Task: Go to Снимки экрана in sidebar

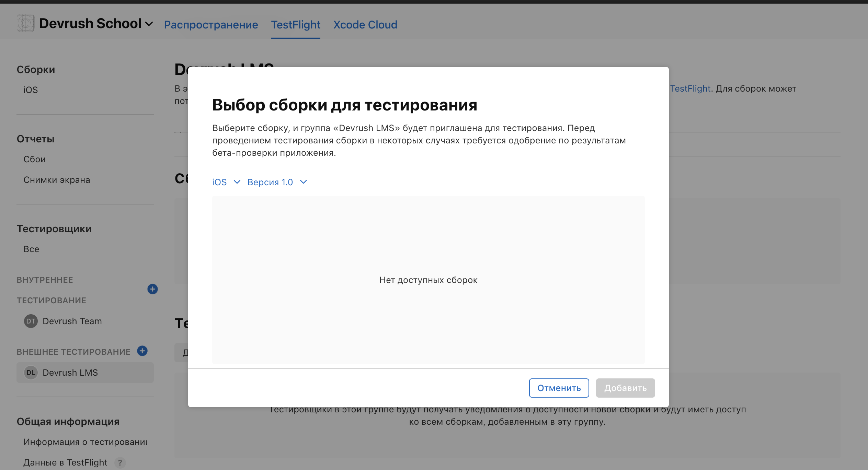Action: point(57,180)
